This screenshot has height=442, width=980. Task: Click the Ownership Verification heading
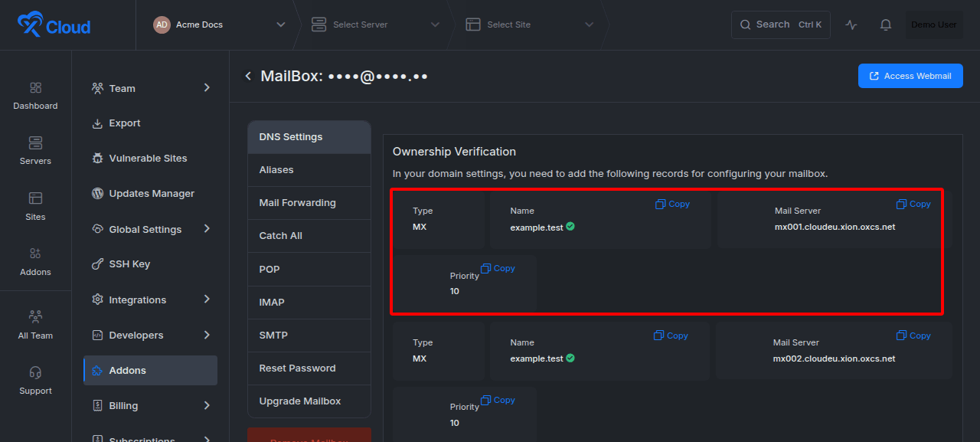[454, 152]
